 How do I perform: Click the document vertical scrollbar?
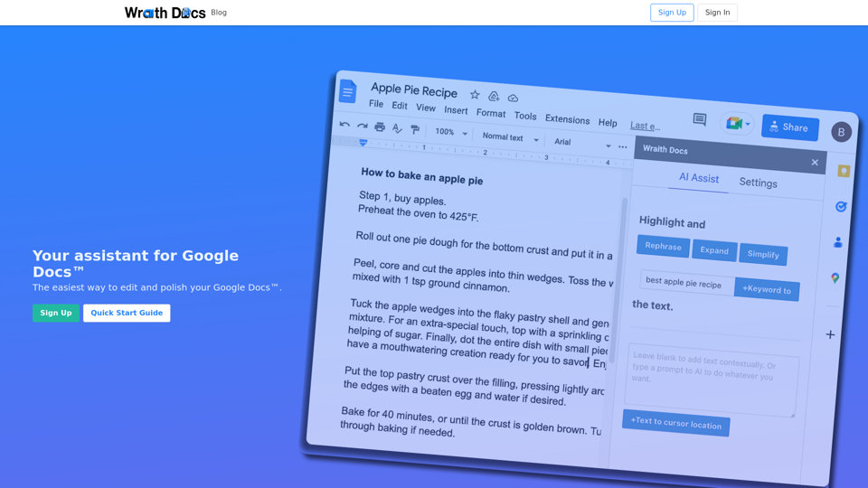[x=620, y=282]
